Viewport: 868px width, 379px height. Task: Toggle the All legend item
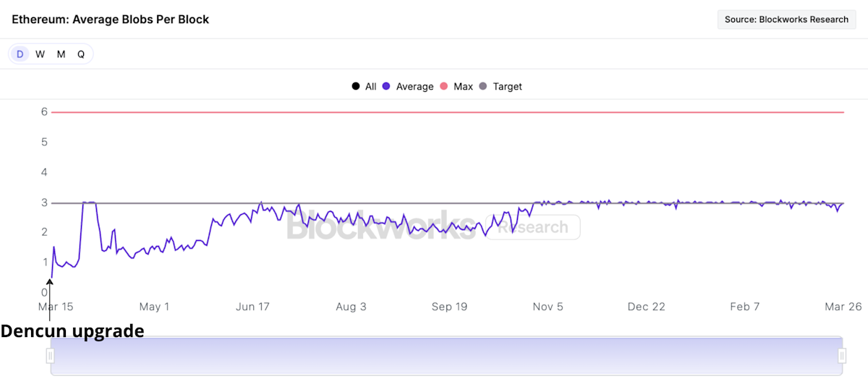point(364,87)
